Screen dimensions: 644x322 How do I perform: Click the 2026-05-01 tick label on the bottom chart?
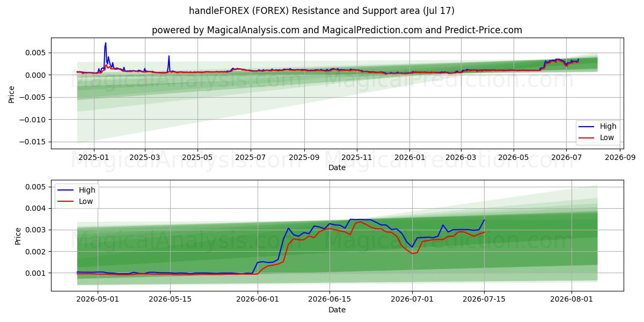[x=98, y=300]
